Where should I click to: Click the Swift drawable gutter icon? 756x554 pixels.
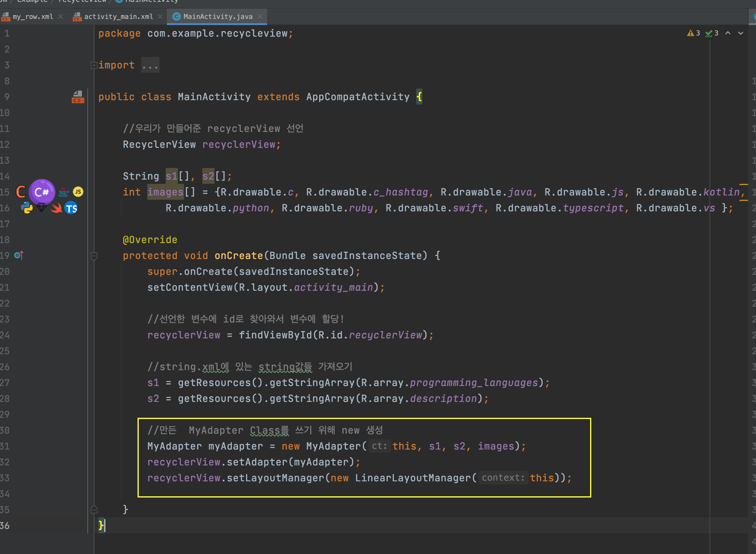56,208
